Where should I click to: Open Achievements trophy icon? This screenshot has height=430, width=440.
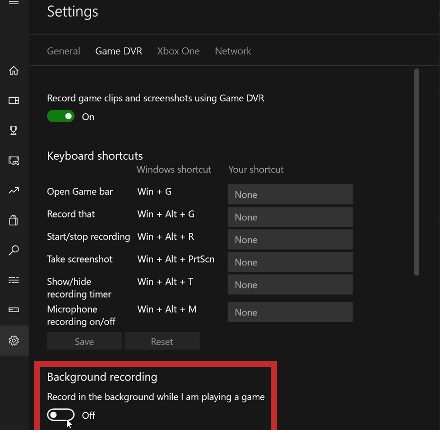coord(14,130)
